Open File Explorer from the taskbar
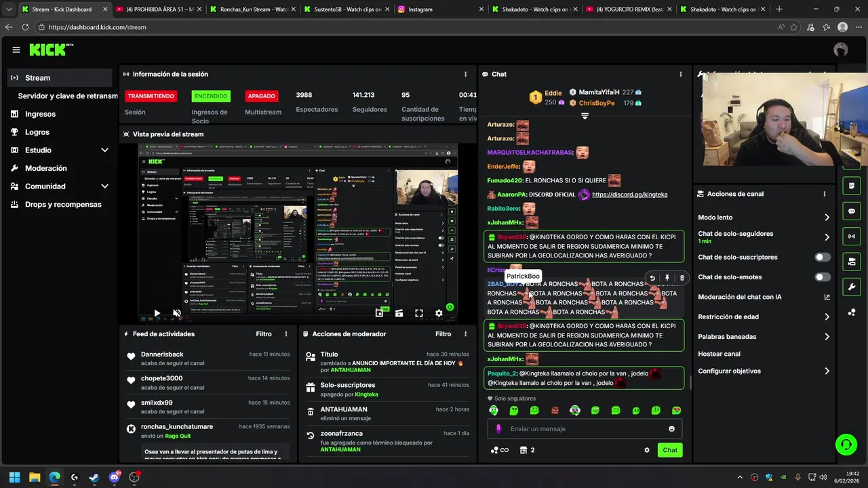Image resolution: width=868 pixels, height=488 pixels. tap(35, 477)
